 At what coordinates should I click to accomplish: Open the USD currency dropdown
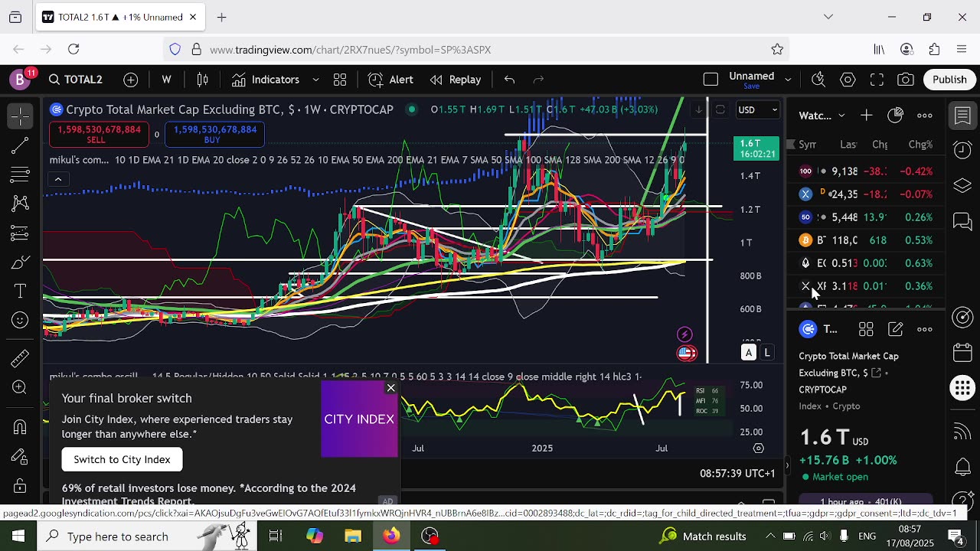[x=758, y=109]
